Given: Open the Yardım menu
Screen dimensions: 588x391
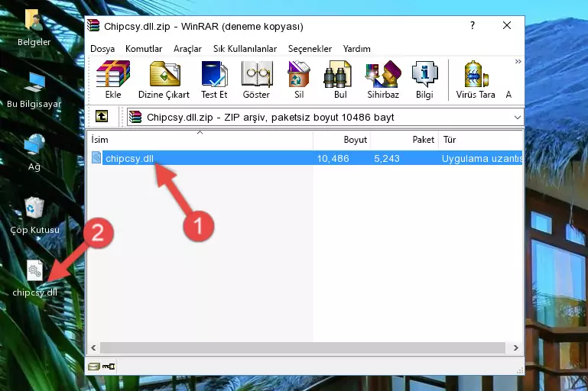Looking at the screenshot, I should 356,49.
